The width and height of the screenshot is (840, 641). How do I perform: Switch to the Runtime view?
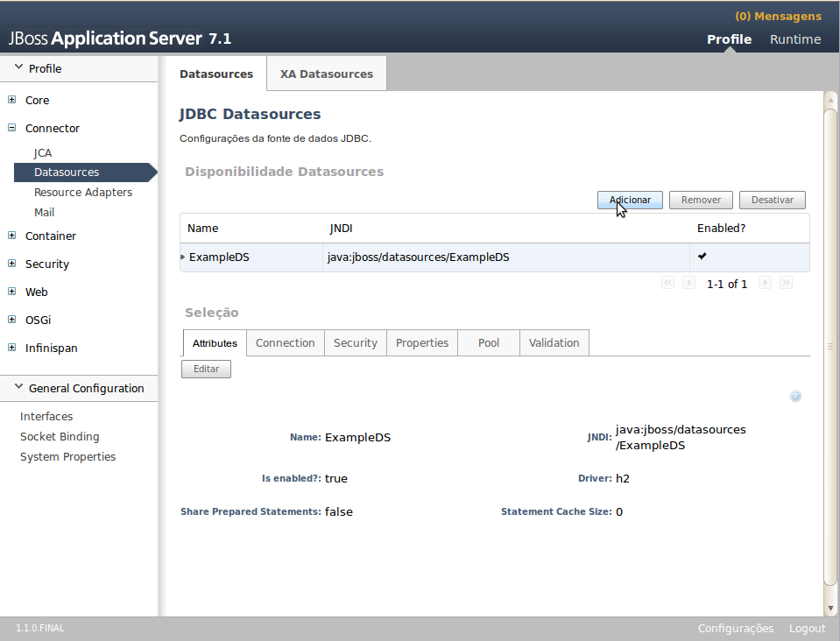pyautogui.click(x=795, y=39)
